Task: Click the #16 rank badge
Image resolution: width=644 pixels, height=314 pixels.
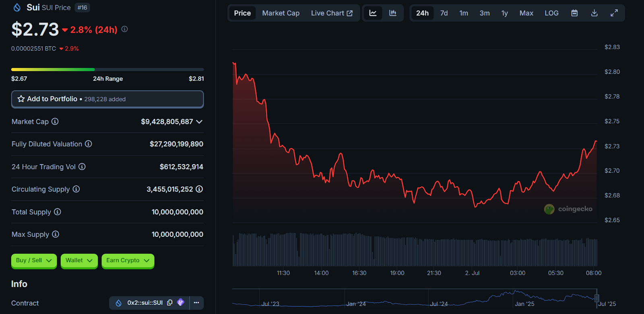Action: [83, 8]
